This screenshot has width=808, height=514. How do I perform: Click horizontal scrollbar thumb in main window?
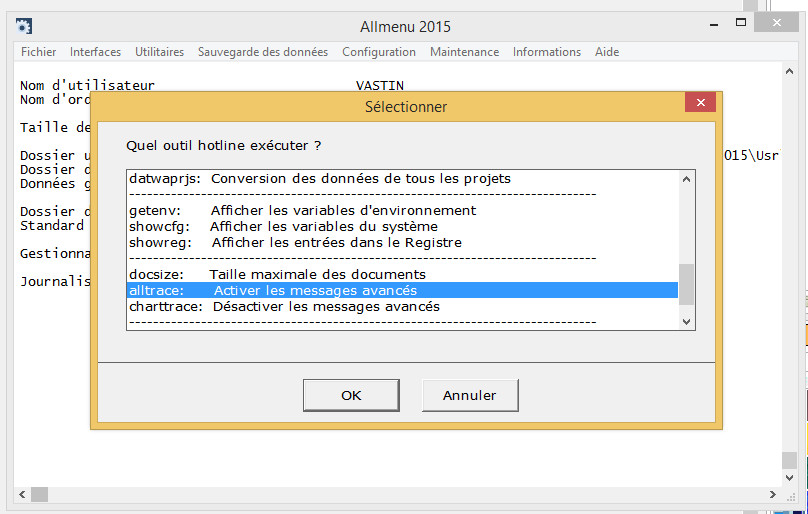[x=40, y=494]
